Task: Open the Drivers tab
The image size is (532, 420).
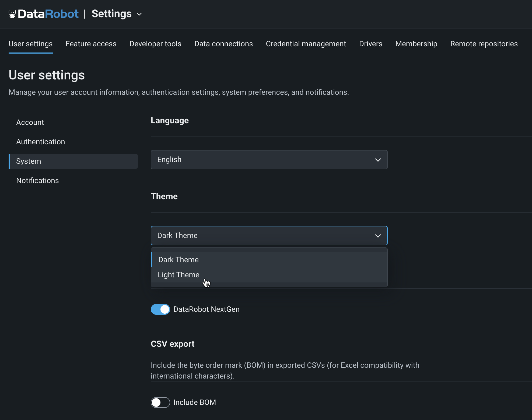Action: (x=370, y=44)
